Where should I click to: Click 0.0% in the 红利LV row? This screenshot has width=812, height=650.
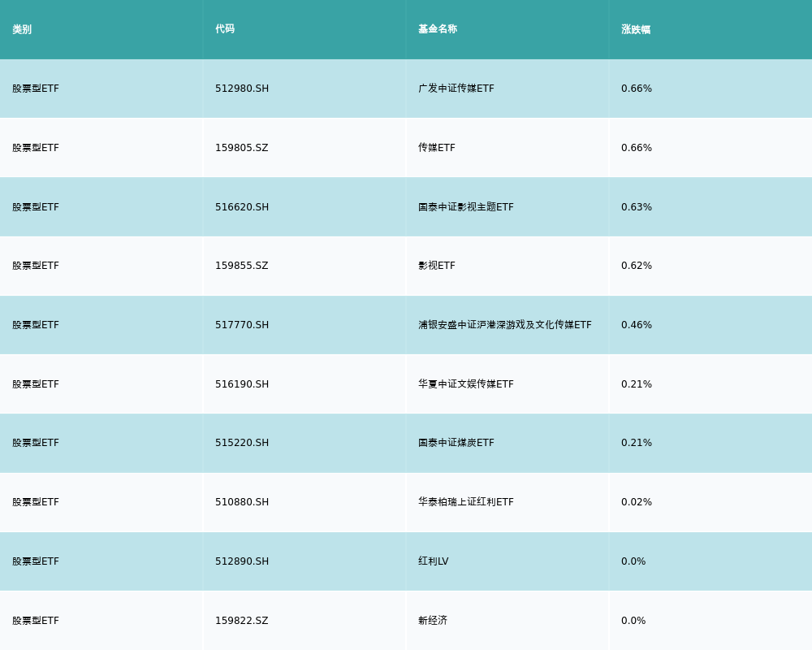(x=633, y=561)
